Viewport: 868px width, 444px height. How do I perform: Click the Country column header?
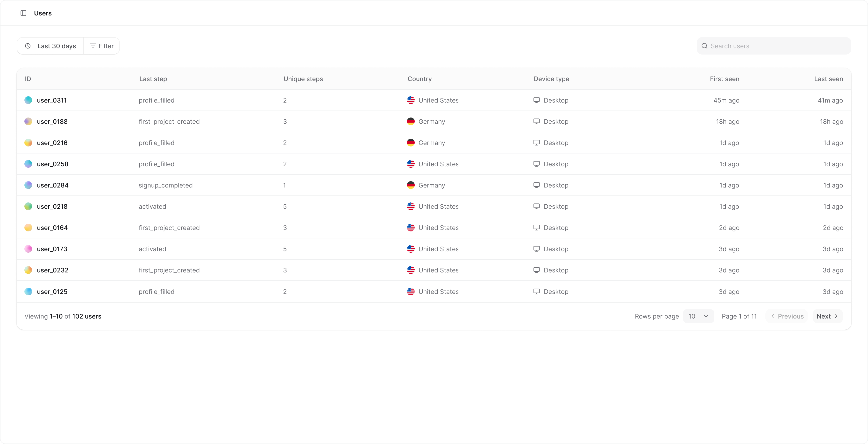[420, 79]
